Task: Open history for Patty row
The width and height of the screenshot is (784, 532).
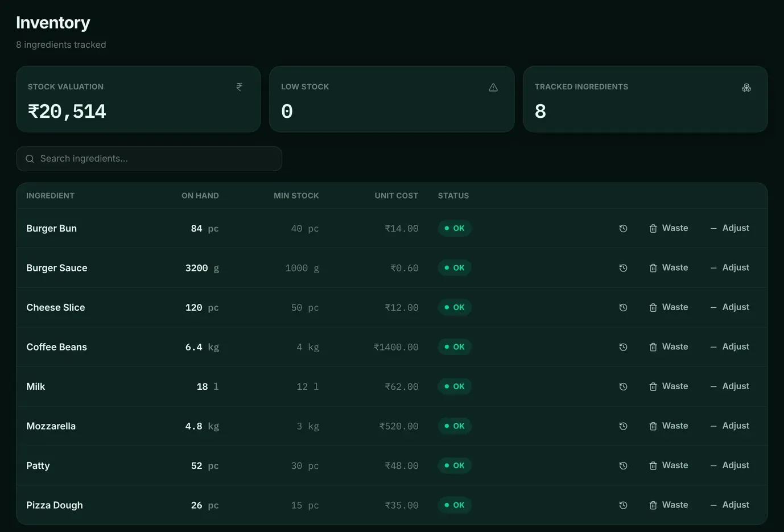Action: tap(623, 465)
